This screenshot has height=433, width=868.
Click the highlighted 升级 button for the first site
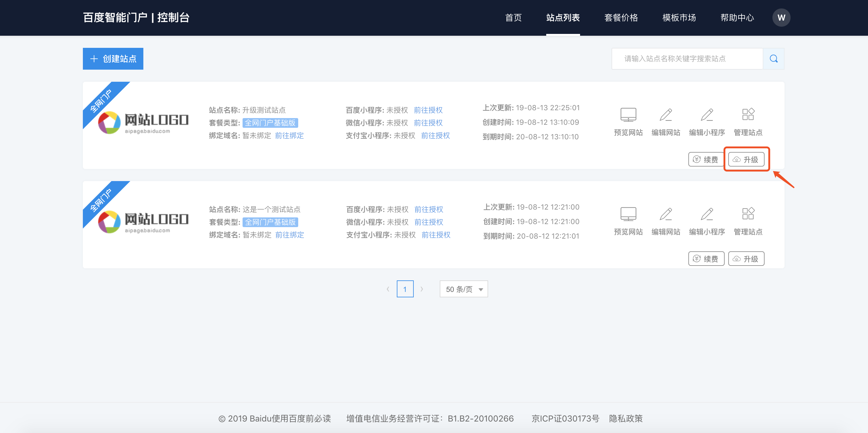(746, 159)
